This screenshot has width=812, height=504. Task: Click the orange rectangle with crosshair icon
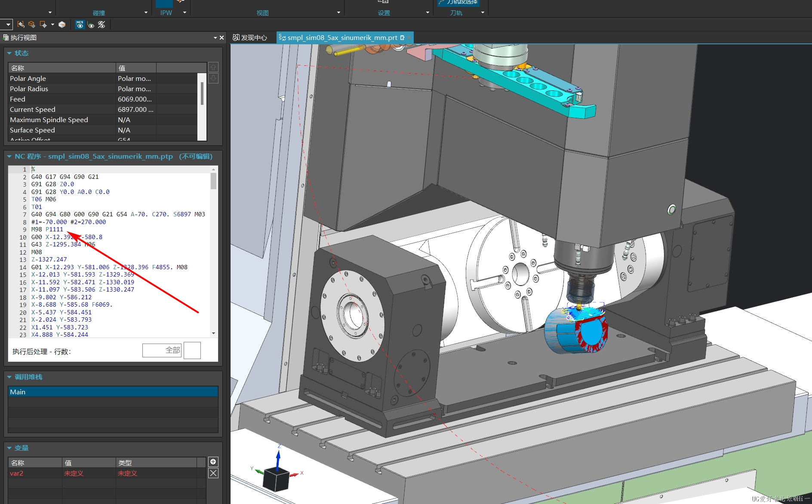click(x=43, y=25)
